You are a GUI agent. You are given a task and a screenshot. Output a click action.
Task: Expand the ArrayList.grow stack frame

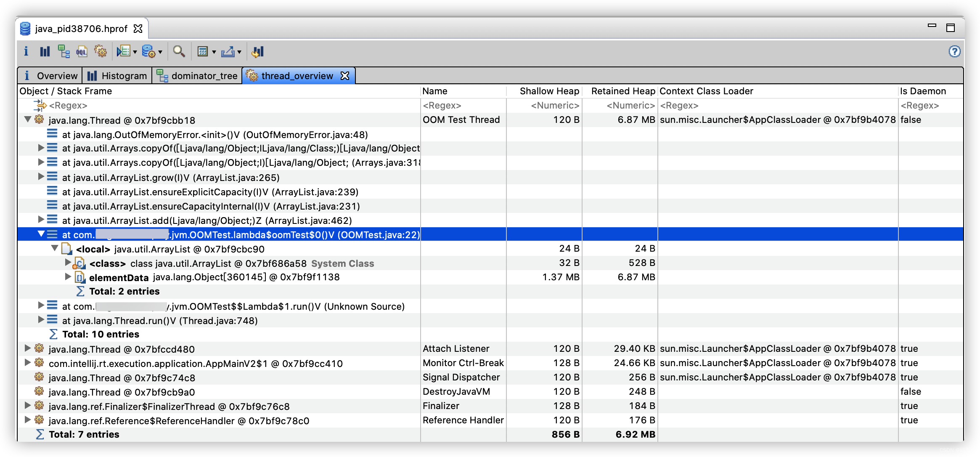pos(41,177)
